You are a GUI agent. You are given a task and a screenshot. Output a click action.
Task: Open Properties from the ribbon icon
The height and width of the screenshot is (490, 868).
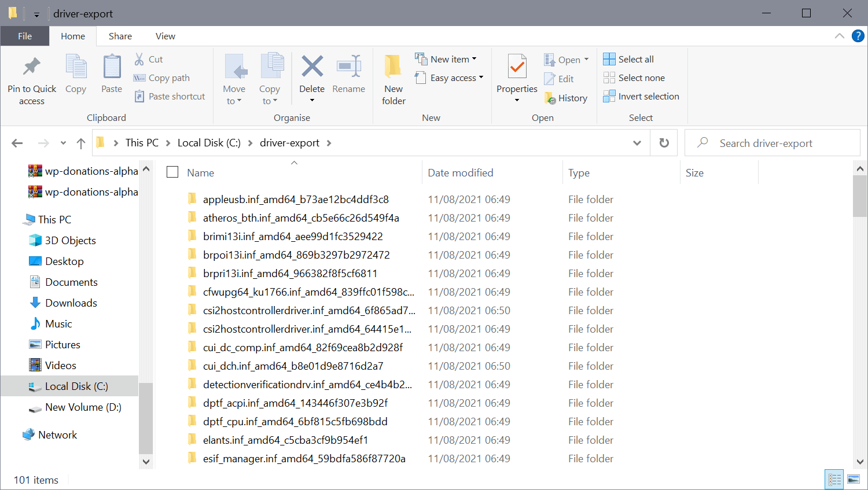pyautogui.click(x=516, y=72)
